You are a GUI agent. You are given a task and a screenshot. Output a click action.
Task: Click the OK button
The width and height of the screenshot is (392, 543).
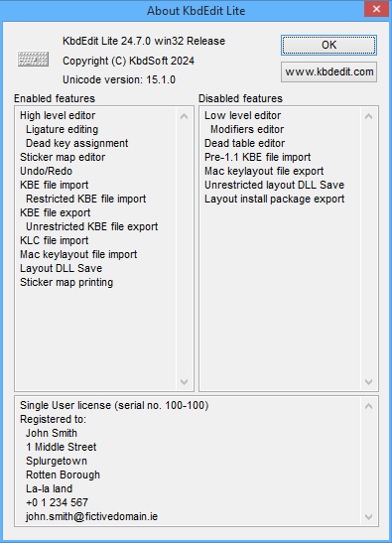pyautogui.click(x=328, y=45)
